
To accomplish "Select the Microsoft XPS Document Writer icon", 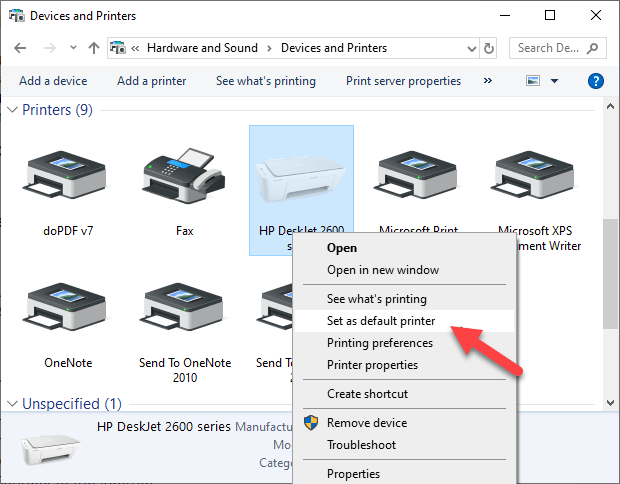I will [x=535, y=174].
